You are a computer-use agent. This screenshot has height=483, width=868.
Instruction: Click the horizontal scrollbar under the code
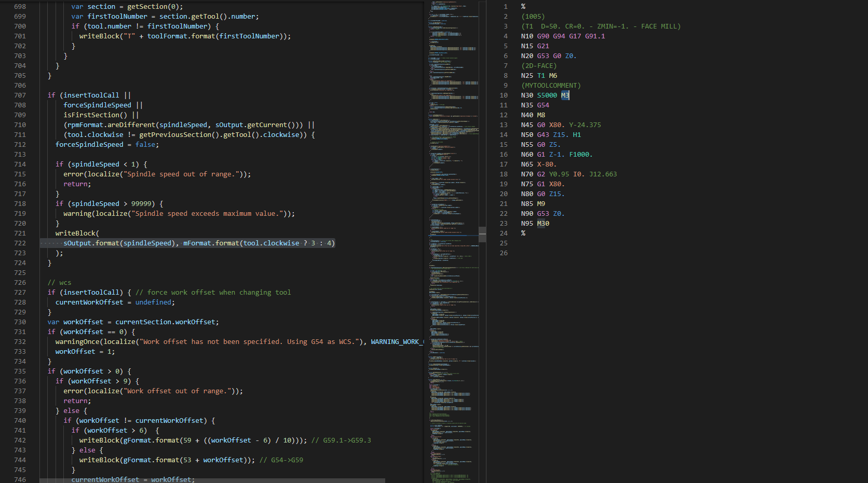(x=212, y=480)
